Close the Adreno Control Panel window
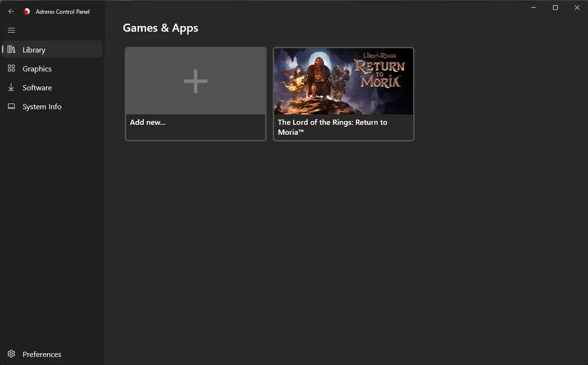 tap(577, 8)
